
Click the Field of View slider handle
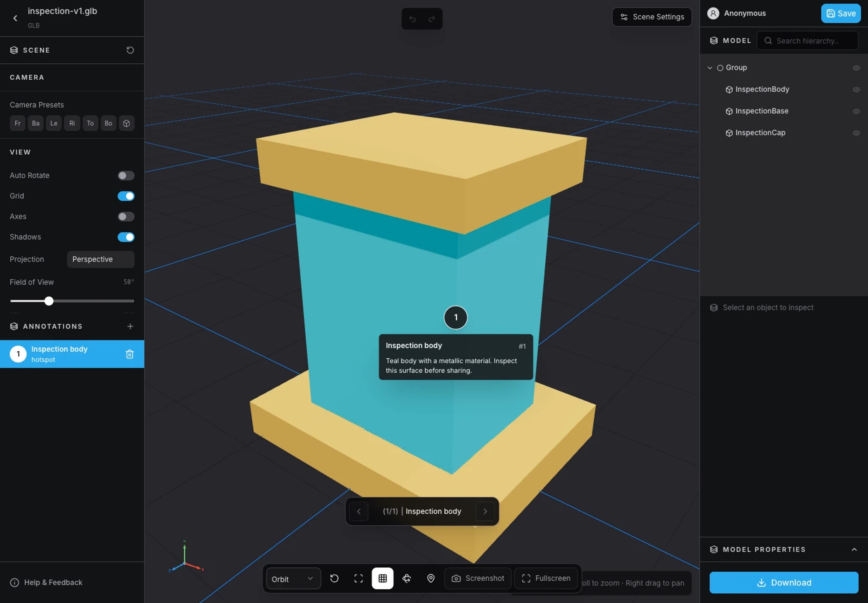49,301
